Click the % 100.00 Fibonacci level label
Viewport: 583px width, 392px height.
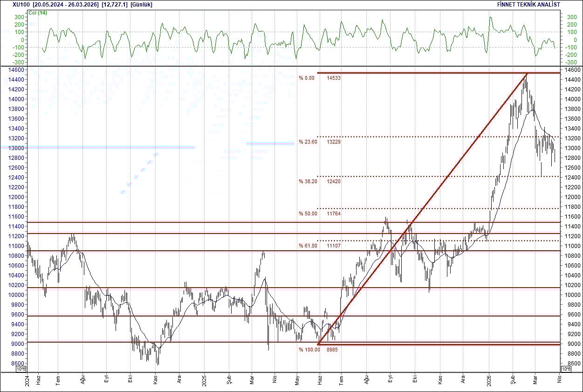tap(309, 349)
